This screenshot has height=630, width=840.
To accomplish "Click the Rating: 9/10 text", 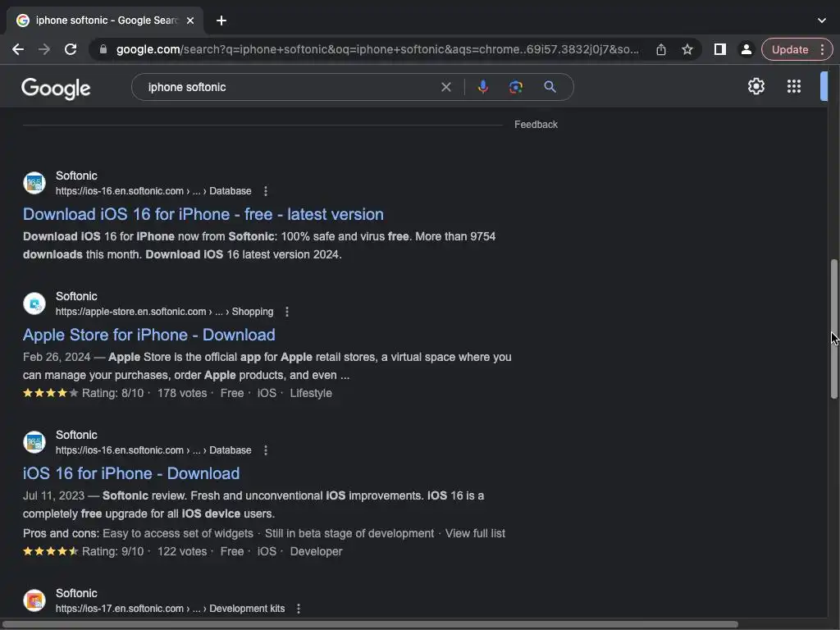I will tap(112, 551).
